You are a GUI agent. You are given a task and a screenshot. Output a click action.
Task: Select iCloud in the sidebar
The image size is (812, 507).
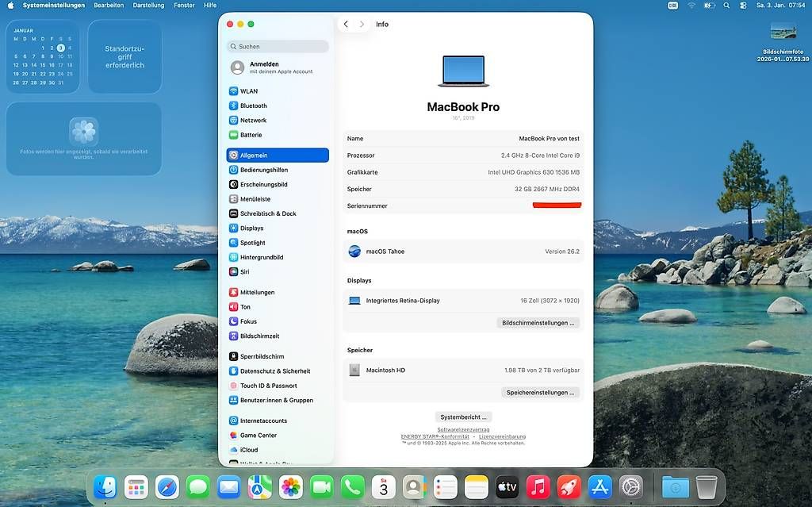point(278,450)
